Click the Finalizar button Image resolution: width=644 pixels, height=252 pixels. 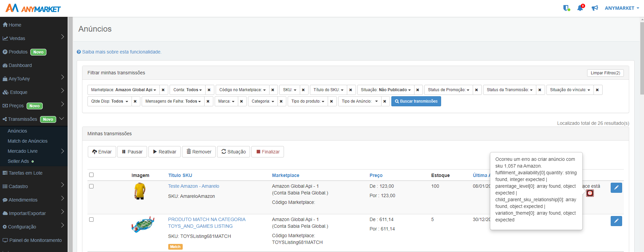tap(267, 152)
